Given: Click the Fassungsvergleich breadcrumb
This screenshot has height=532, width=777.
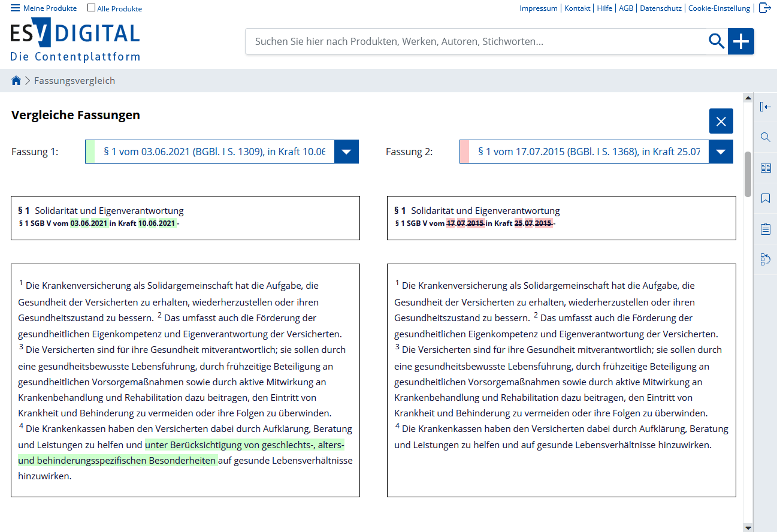Looking at the screenshot, I should [74, 80].
